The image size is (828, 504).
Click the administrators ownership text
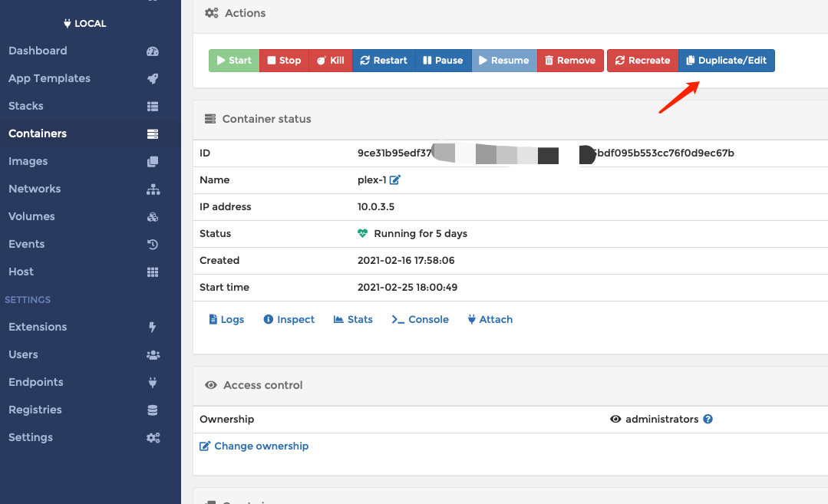click(x=662, y=419)
